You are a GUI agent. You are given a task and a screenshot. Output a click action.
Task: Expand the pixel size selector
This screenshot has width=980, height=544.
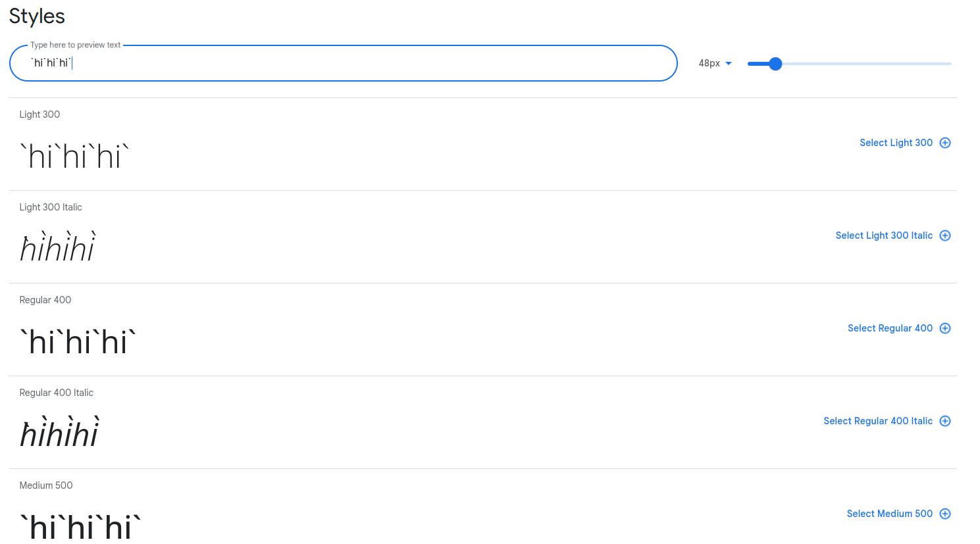(715, 62)
